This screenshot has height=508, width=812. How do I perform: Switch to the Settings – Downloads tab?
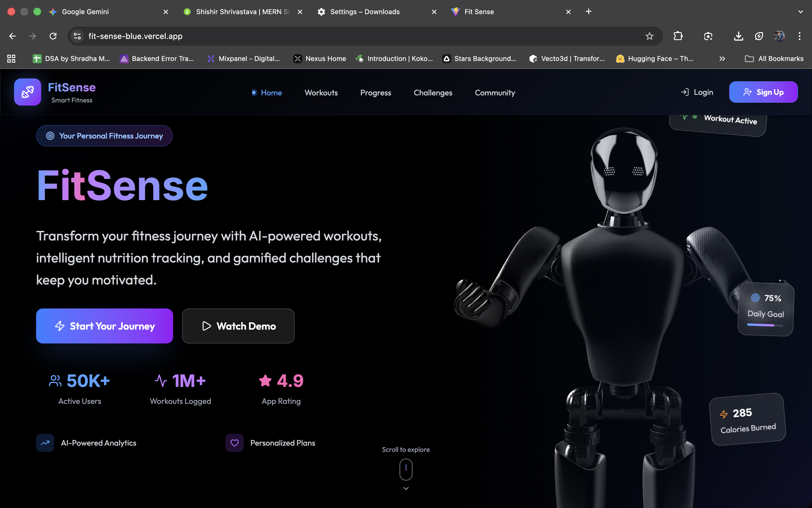(377, 12)
